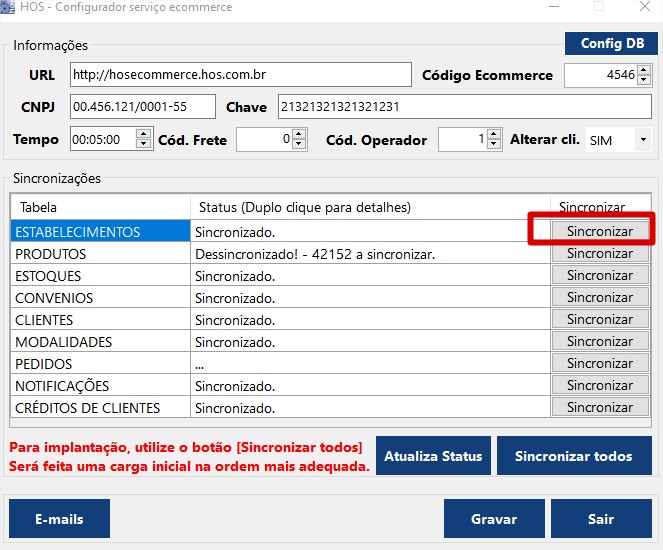Click the Tabela column header
This screenshot has width=663, height=550.
100,208
